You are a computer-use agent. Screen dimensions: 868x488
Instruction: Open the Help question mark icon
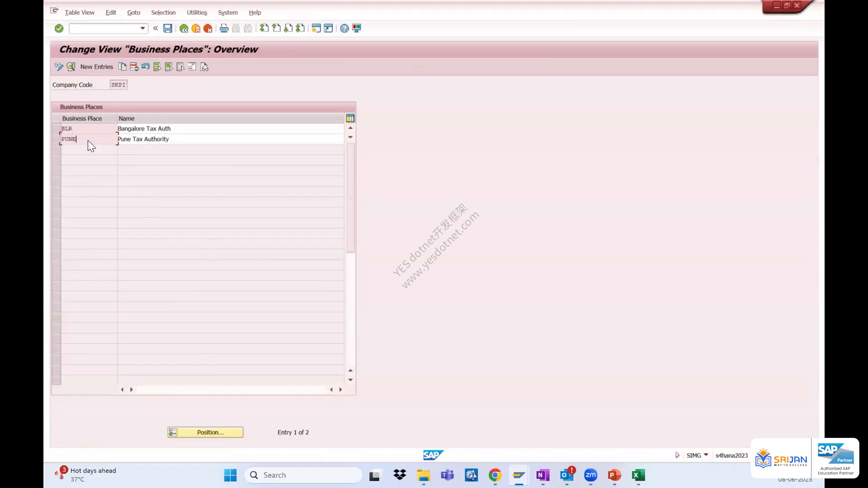[344, 28]
